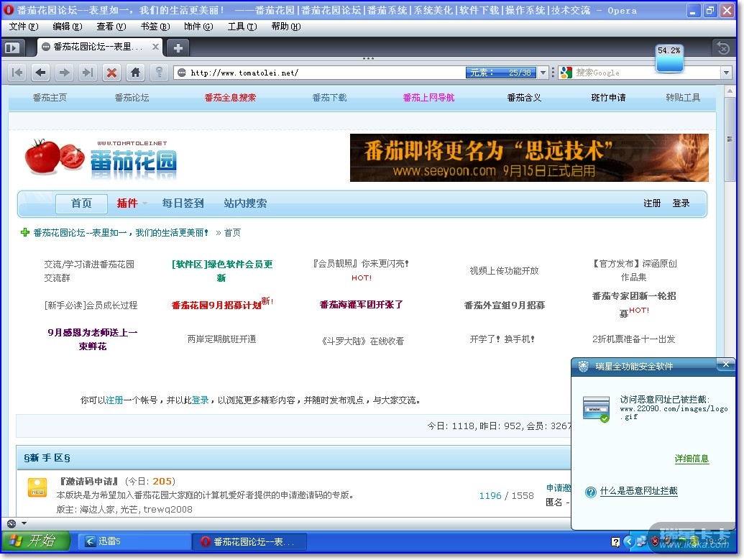Close the 瑞星 security popup

point(725,364)
